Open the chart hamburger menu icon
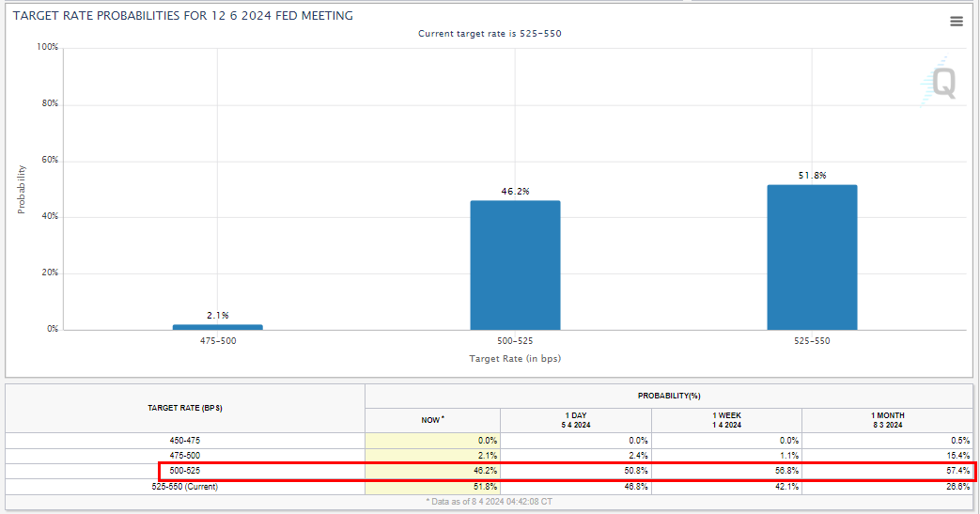This screenshot has width=980, height=514. (956, 22)
